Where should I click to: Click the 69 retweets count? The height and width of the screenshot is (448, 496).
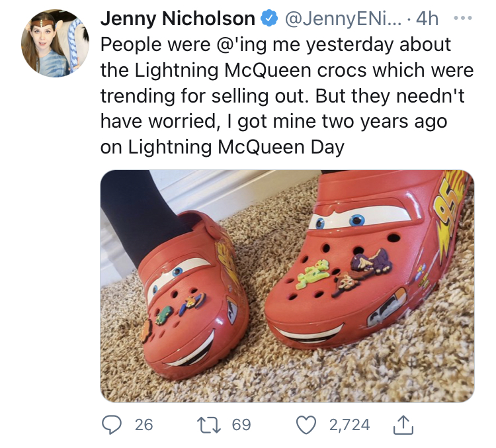tap(241, 425)
